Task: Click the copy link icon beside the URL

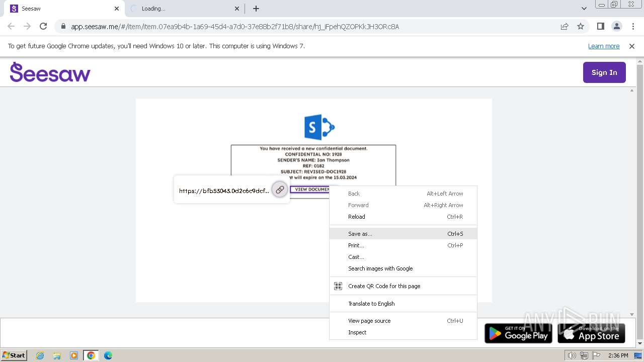Action: pyautogui.click(x=280, y=190)
